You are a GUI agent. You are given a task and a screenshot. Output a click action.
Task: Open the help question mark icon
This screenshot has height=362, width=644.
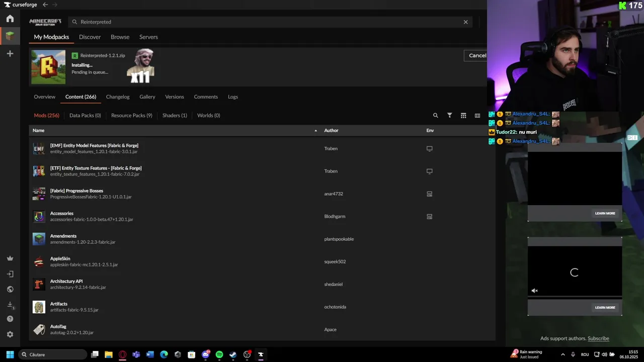tap(10, 319)
